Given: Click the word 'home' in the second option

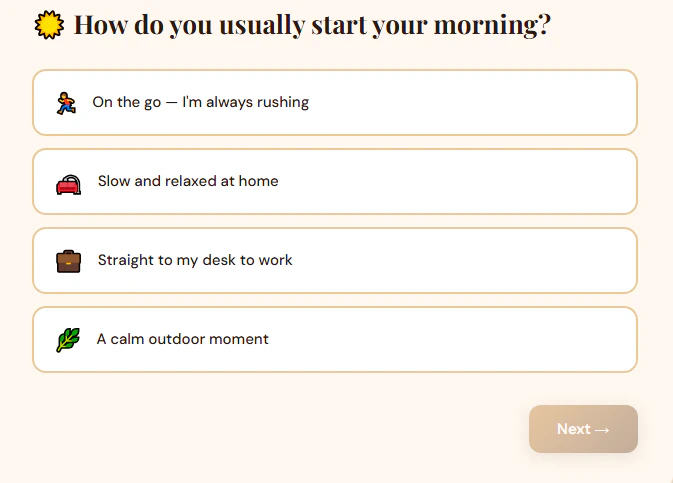Looking at the screenshot, I should tap(258, 181).
